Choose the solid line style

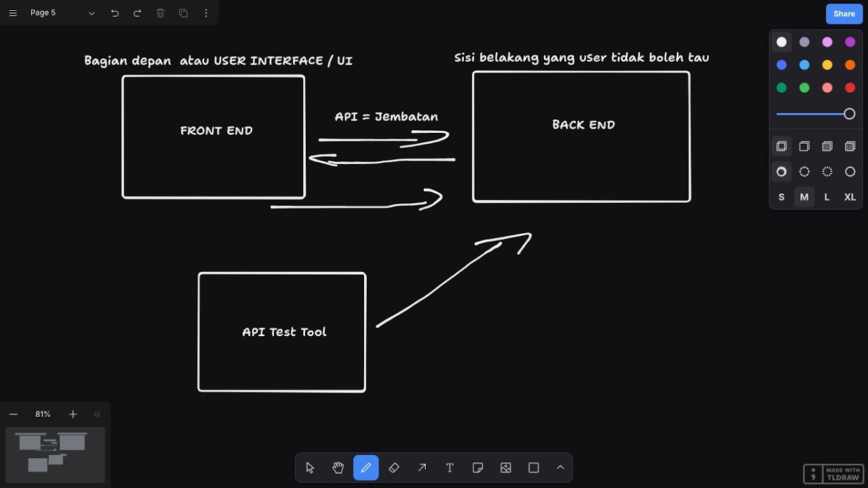[850, 172]
